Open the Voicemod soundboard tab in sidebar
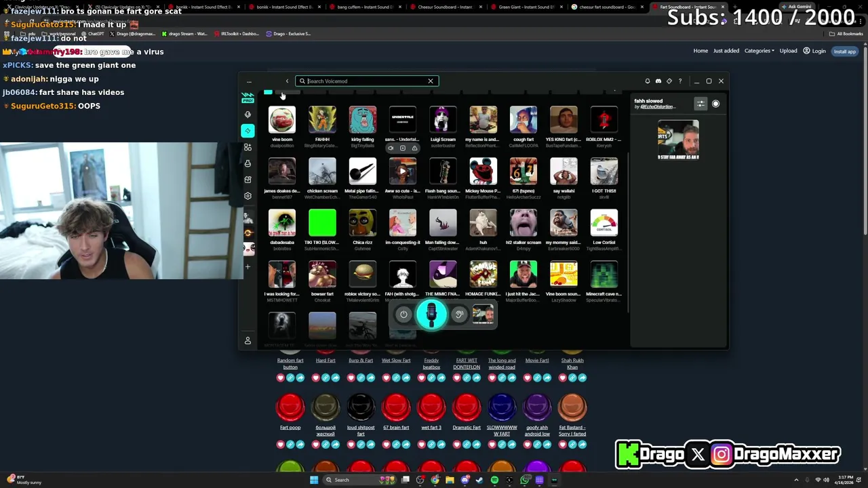The width and height of the screenshot is (868, 488). click(x=248, y=131)
